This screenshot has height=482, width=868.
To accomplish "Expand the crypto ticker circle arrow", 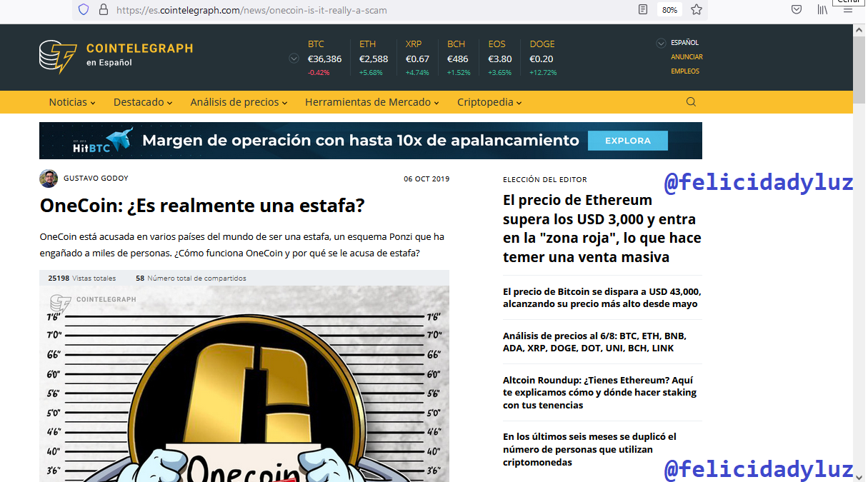I will 294,59.
